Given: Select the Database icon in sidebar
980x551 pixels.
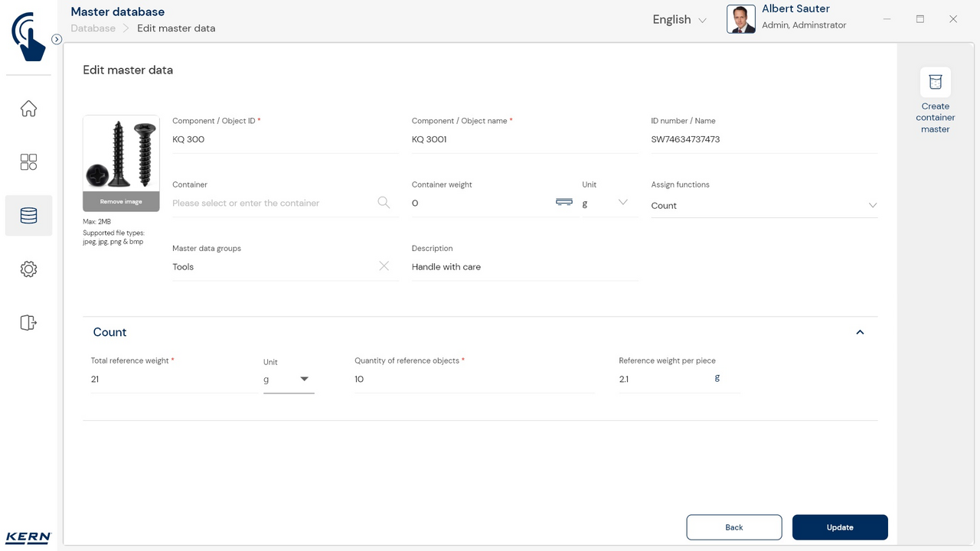Looking at the screenshot, I should 28,216.
